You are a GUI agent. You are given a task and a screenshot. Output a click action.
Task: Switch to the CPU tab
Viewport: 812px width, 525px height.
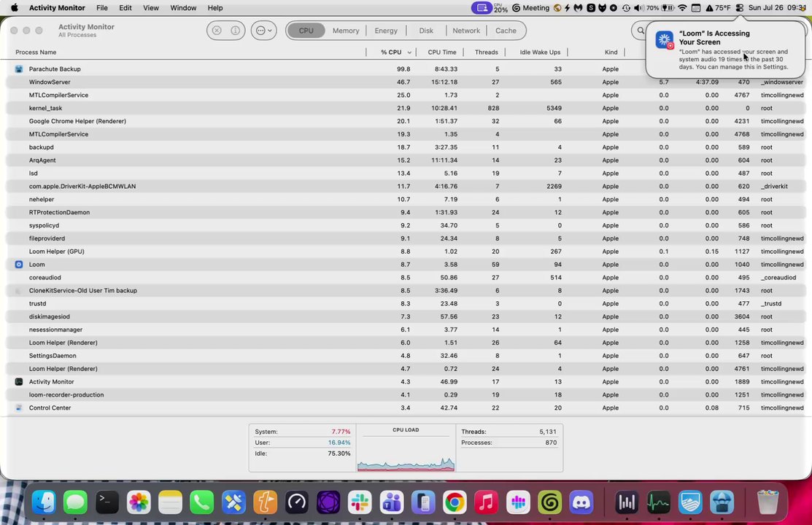pyautogui.click(x=306, y=31)
